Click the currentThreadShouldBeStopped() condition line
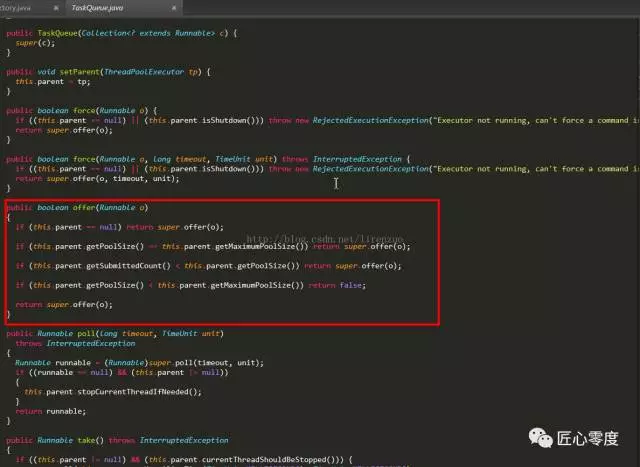The image size is (640, 467). [184, 460]
